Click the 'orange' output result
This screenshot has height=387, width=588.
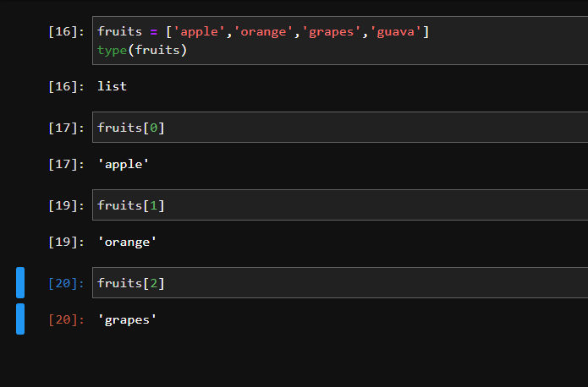tap(127, 242)
